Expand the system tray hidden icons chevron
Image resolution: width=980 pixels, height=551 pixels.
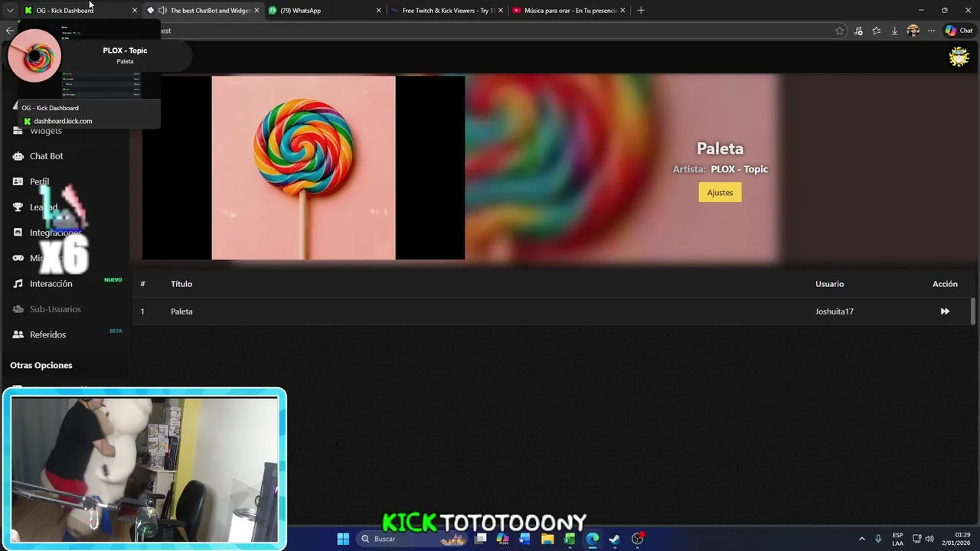[x=861, y=539]
